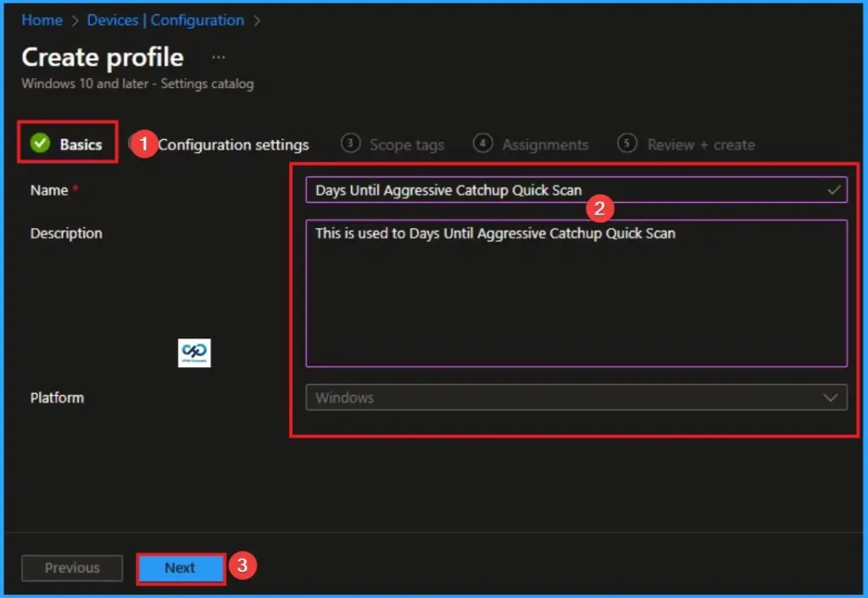868x598 pixels.
Task: Open the Devices | Configuration breadcrumb link
Action: tap(165, 20)
